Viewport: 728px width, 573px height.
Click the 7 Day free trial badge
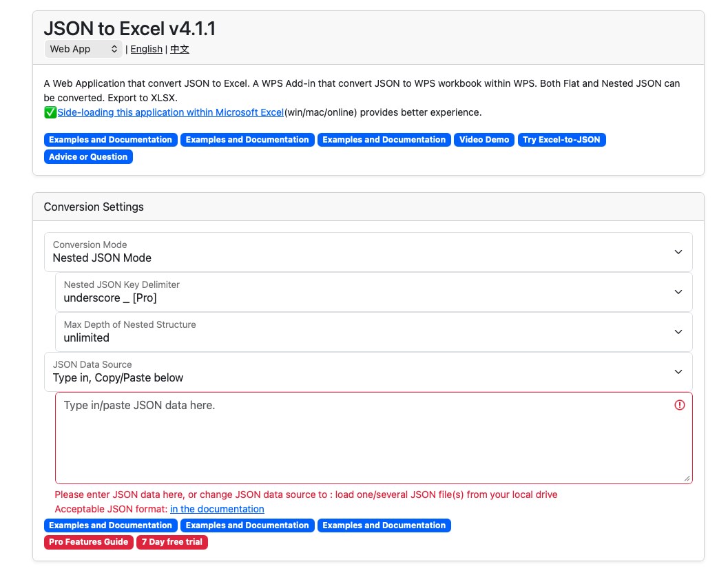tap(171, 542)
